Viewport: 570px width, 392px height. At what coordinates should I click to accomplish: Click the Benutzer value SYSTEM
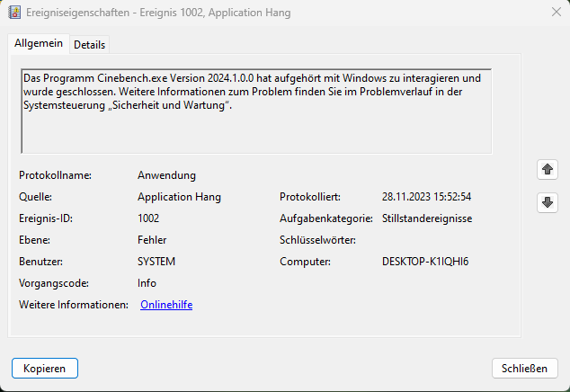click(x=156, y=262)
